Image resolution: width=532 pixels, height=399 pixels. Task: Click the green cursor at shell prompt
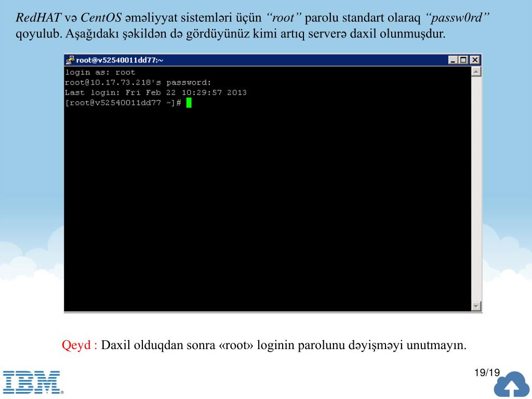(189, 103)
